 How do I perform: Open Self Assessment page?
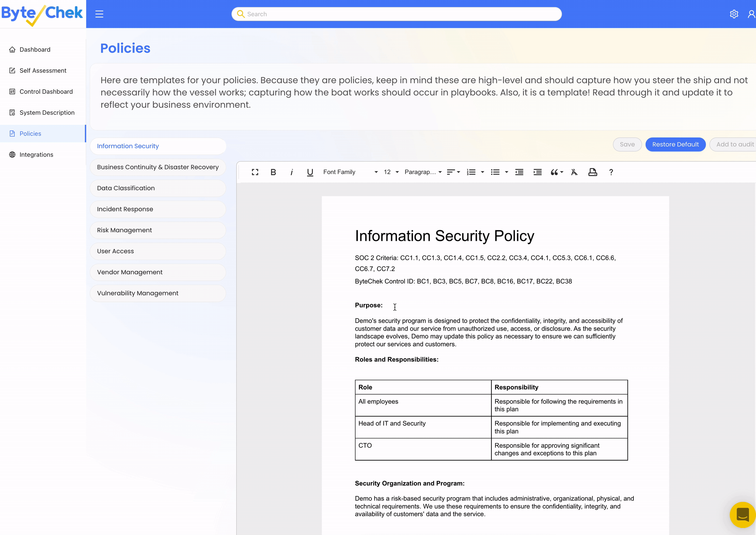click(43, 71)
